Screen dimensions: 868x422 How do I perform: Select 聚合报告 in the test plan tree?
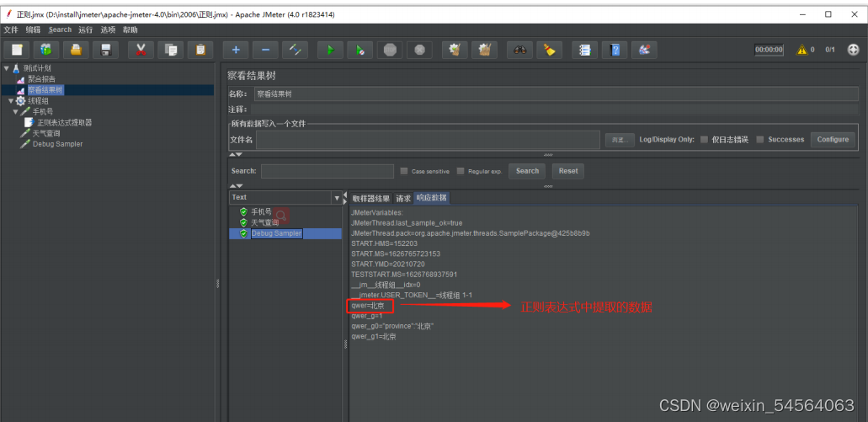[41, 79]
